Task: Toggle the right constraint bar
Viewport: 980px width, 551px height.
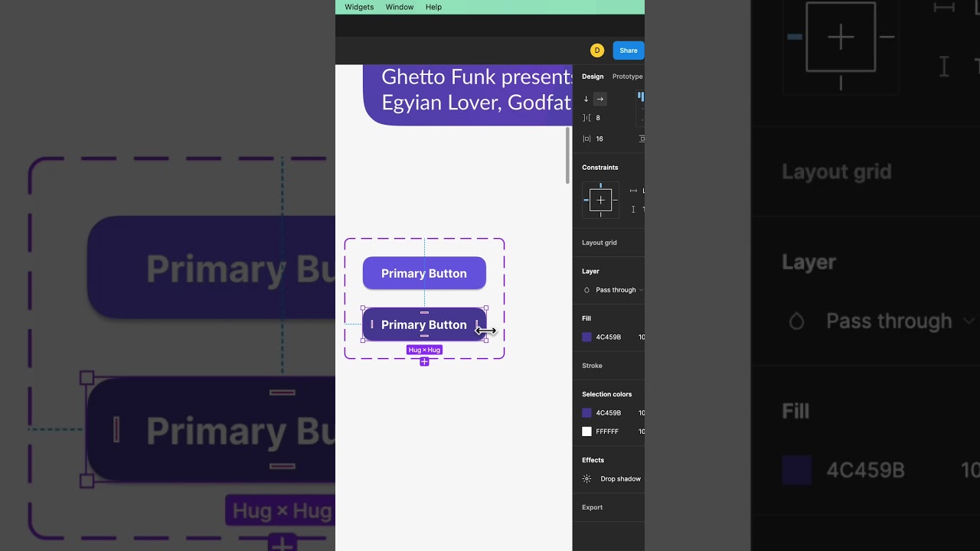Action: click(615, 201)
